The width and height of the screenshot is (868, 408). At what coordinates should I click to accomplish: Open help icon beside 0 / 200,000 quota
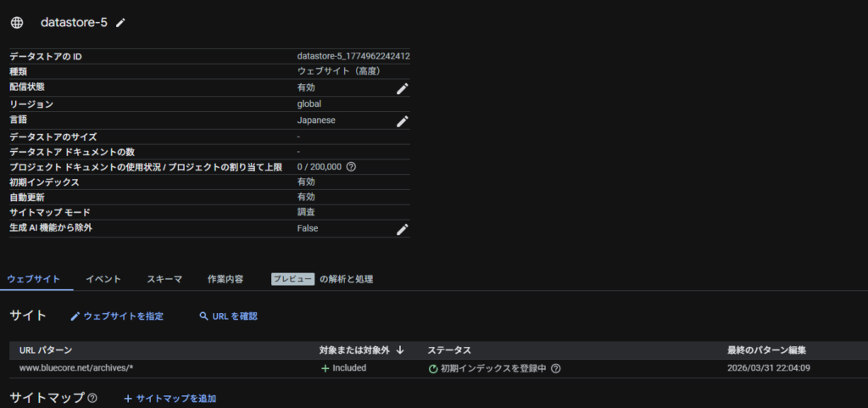[x=351, y=166]
